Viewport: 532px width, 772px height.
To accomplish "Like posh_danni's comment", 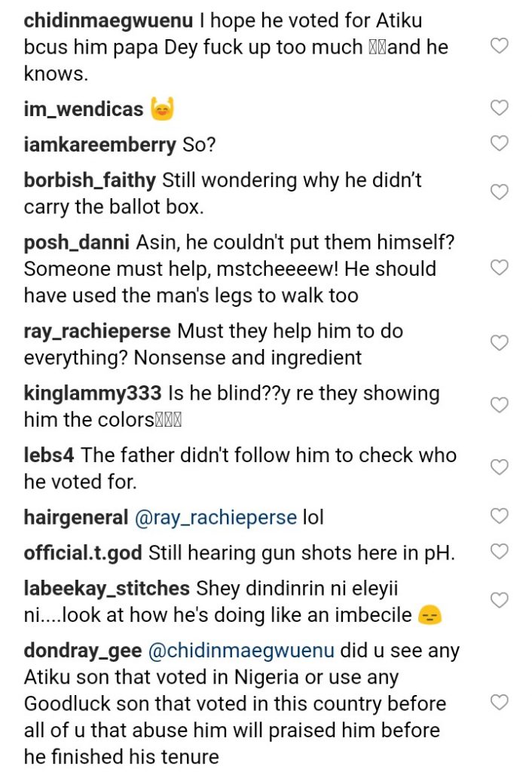I will point(499,268).
